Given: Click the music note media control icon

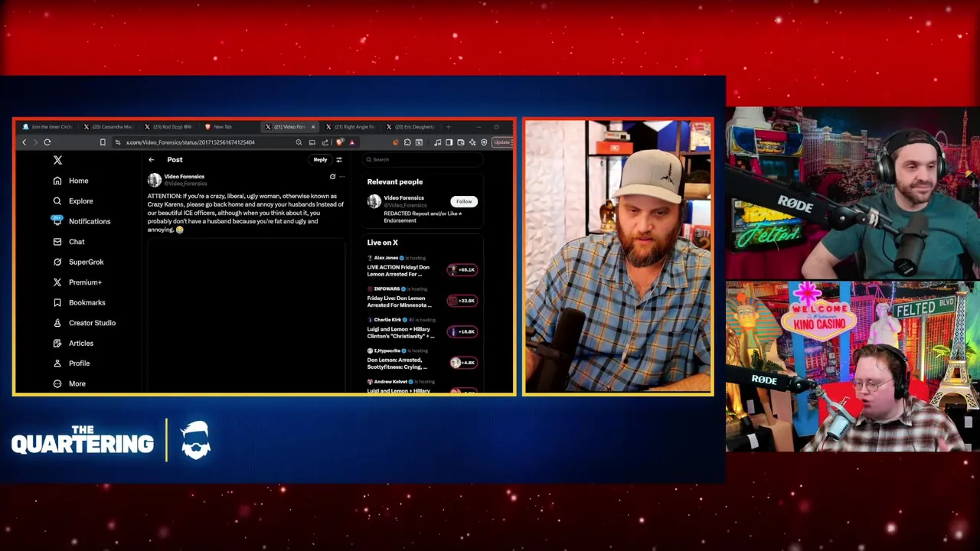Looking at the screenshot, I should pos(437,142).
